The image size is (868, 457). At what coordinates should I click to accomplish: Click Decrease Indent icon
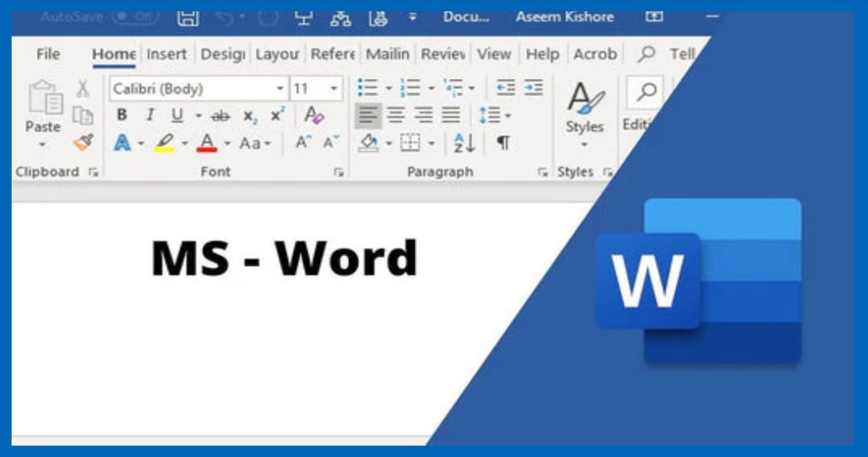point(505,88)
